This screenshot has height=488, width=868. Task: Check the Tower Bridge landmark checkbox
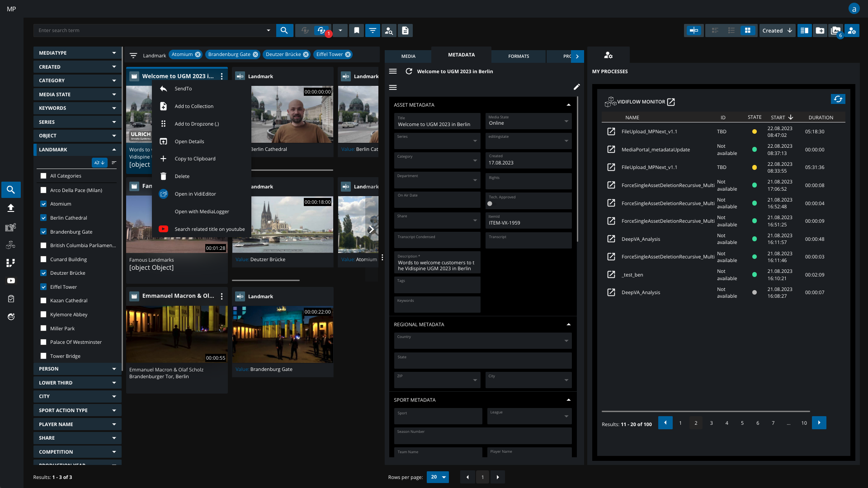click(x=43, y=356)
